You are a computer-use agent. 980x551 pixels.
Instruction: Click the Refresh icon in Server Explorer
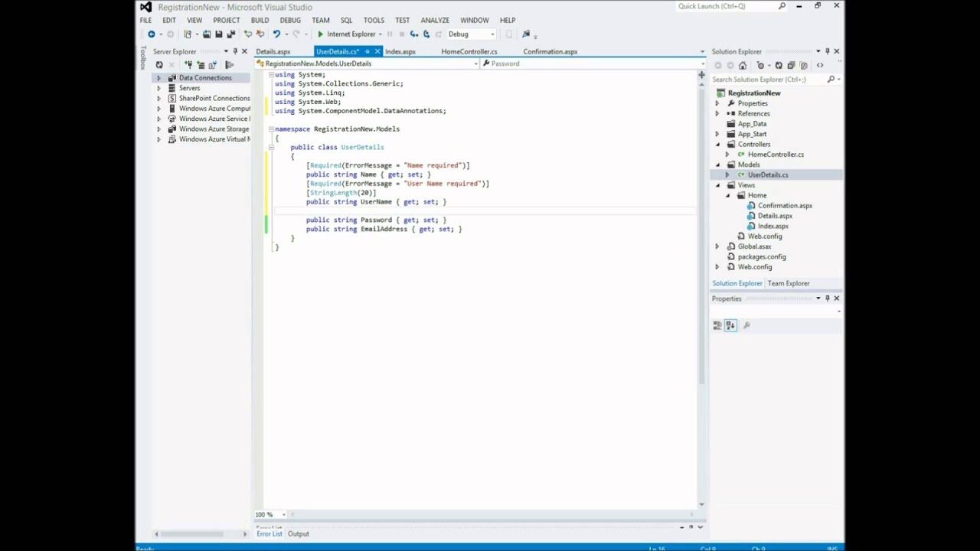tap(159, 64)
